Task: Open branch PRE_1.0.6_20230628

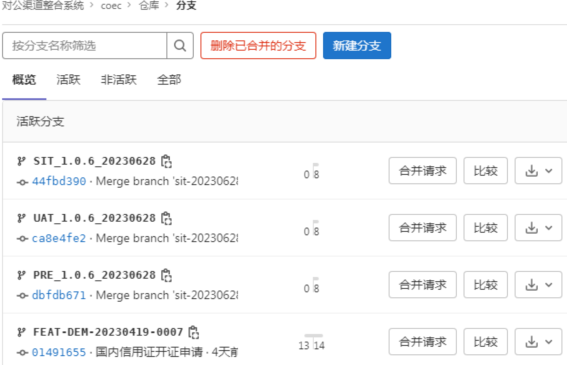Action: 95,275
